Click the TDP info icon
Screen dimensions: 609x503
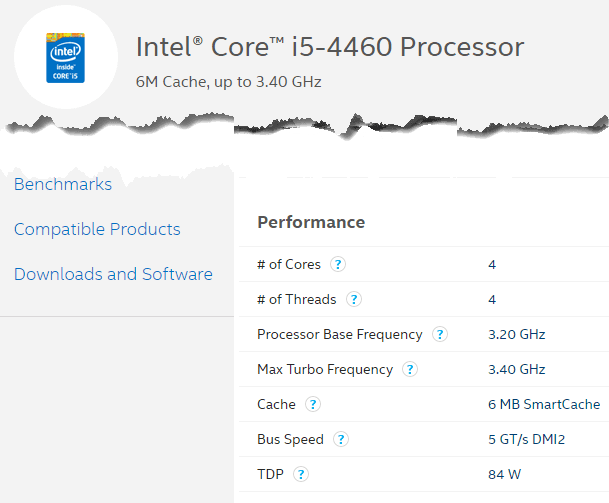301,475
